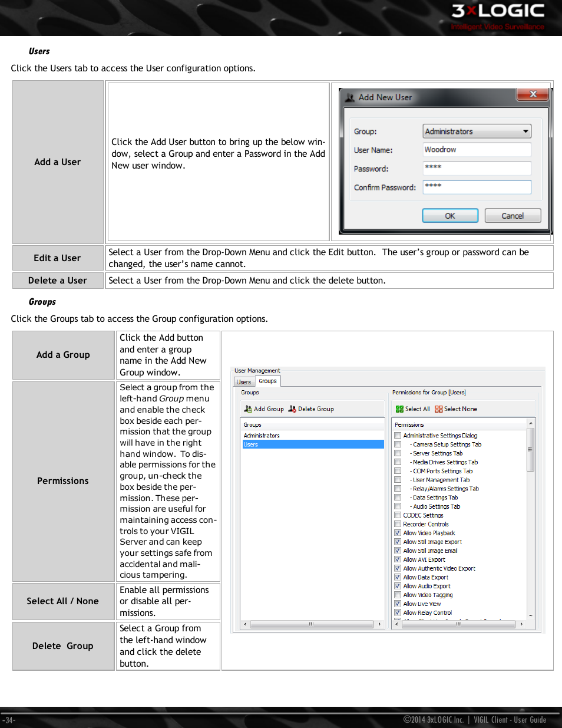Click the 3xLOGIC logo in header
The height and width of the screenshot is (728, 562).
[498, 17]
